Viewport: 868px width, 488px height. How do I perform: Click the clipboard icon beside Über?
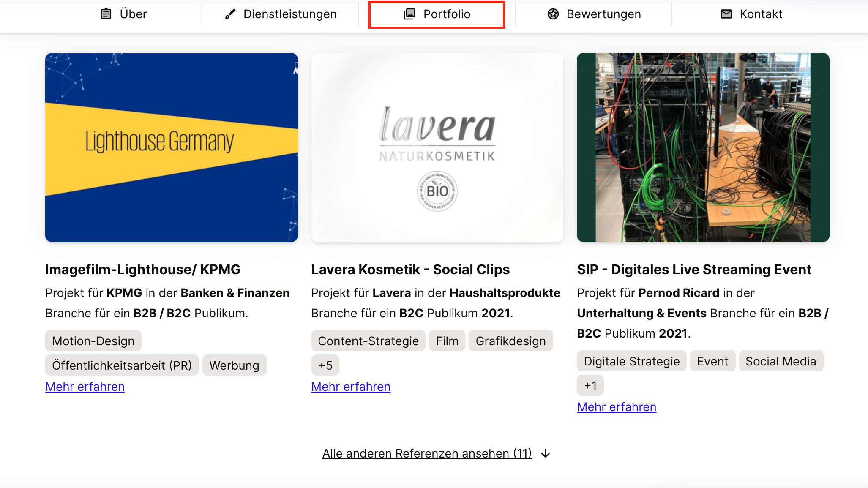pyautogui.click(x=106, y=14)
